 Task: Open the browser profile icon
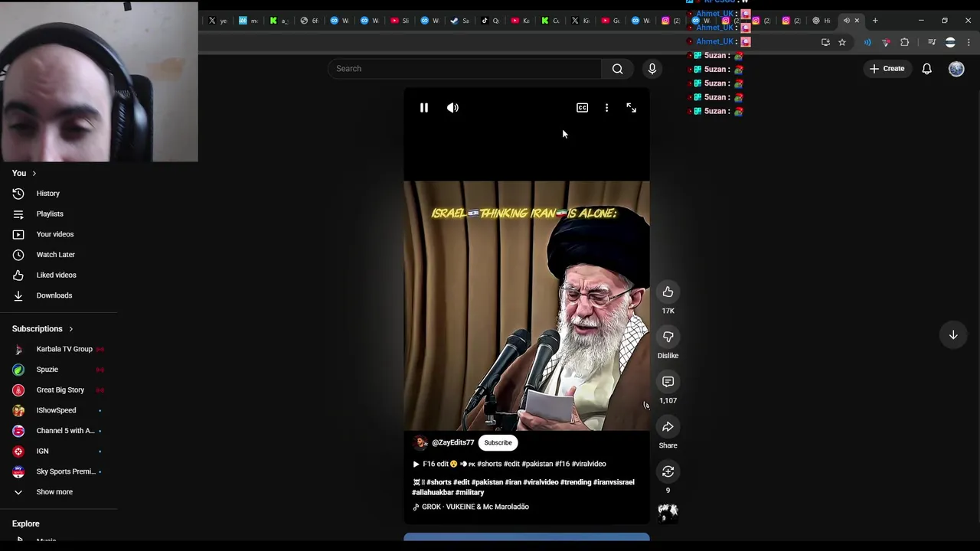tap(950, 43)
